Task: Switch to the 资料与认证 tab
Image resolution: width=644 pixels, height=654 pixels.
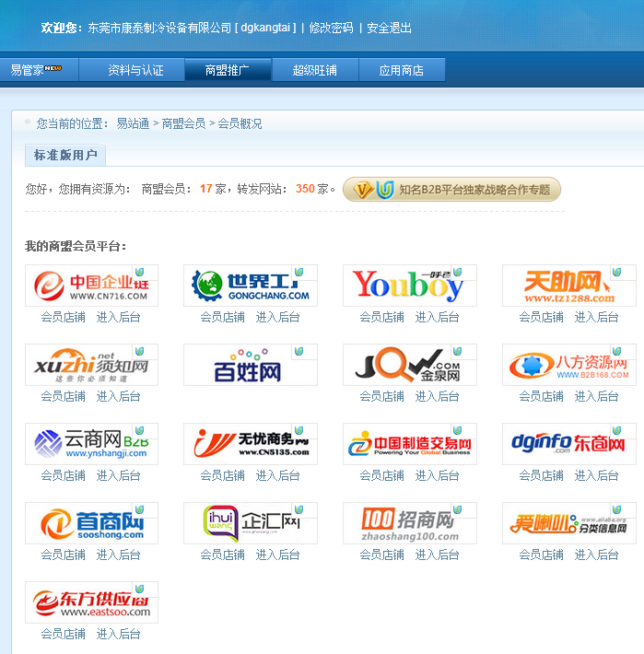Action: pos(135,70)
